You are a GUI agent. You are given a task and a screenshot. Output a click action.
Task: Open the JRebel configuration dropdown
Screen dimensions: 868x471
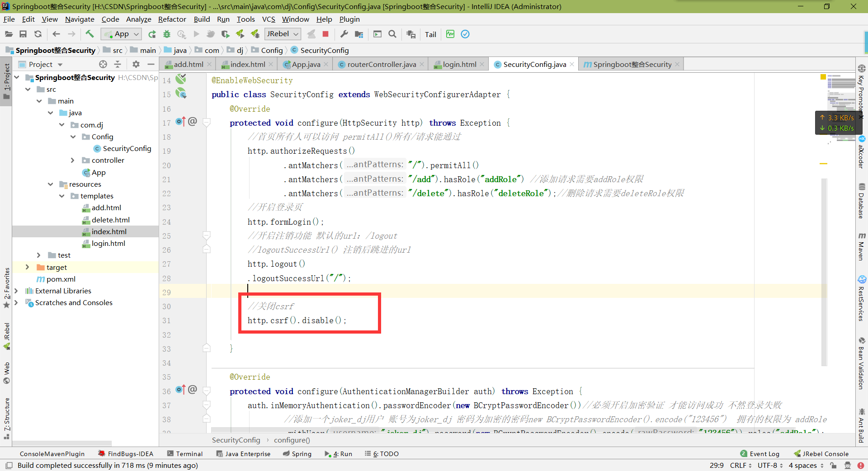coord(283,34)
